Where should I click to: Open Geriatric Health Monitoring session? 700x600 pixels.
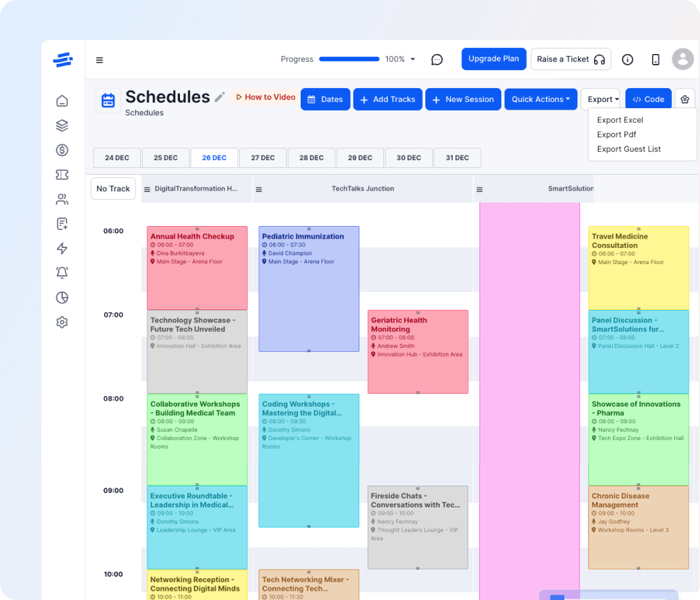(418, 352)
